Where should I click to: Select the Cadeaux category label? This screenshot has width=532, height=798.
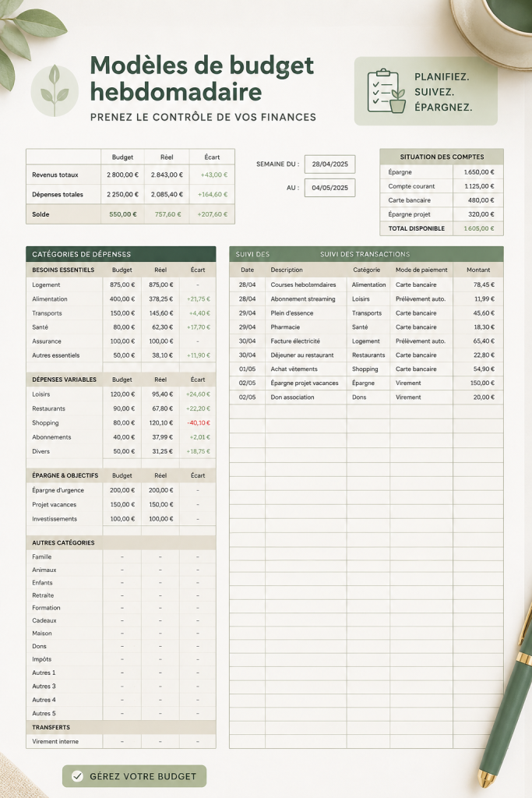point(44,620)
